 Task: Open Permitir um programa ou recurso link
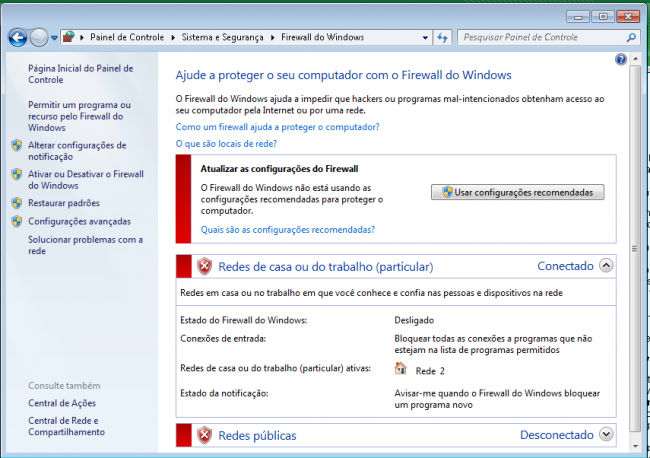point(79,116)
